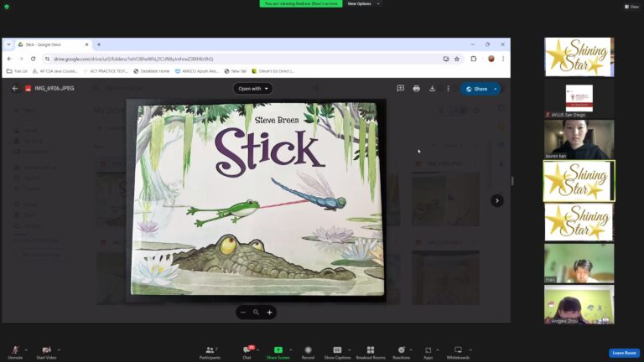Open the Fun lol bookmark folder
The height and width of the screenshot is (362, 644).
click(x=18, y=71)
